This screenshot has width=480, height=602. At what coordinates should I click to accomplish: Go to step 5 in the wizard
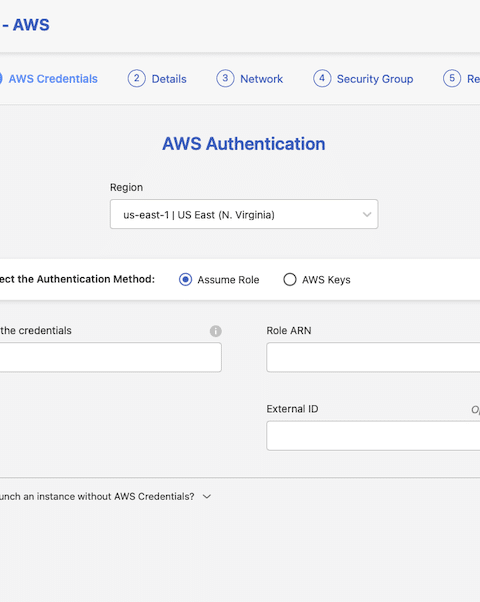click(461, 79)
